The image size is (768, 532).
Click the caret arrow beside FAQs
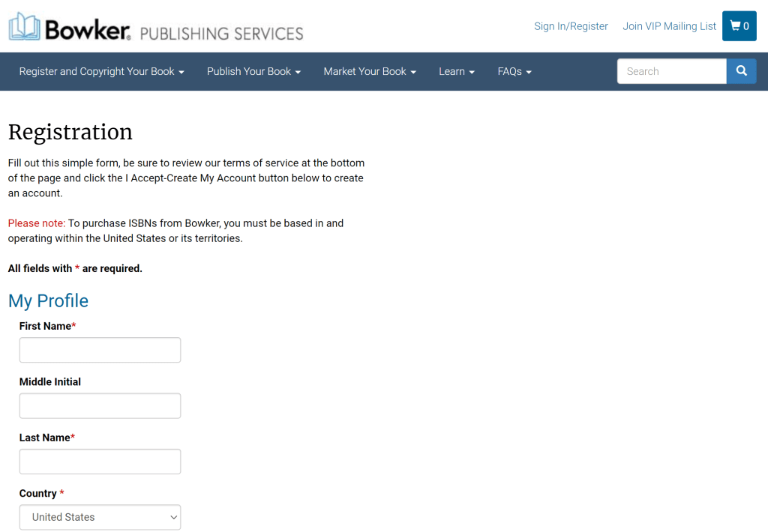coord(529,72)
